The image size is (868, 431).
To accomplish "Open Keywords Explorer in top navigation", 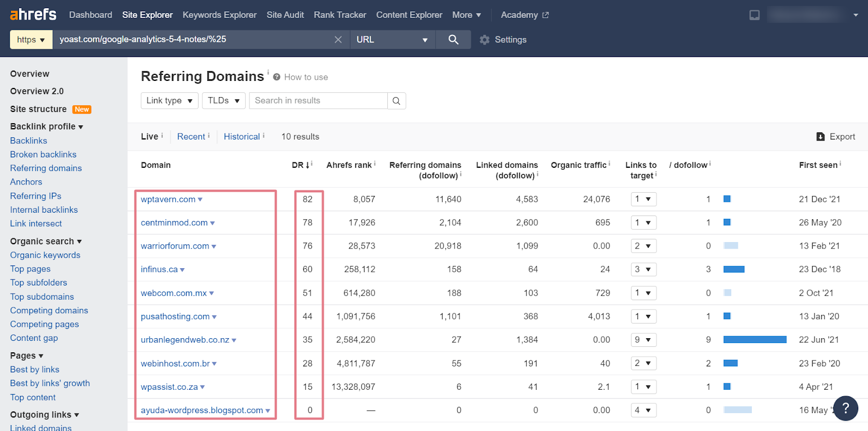I will click(220, 15).
